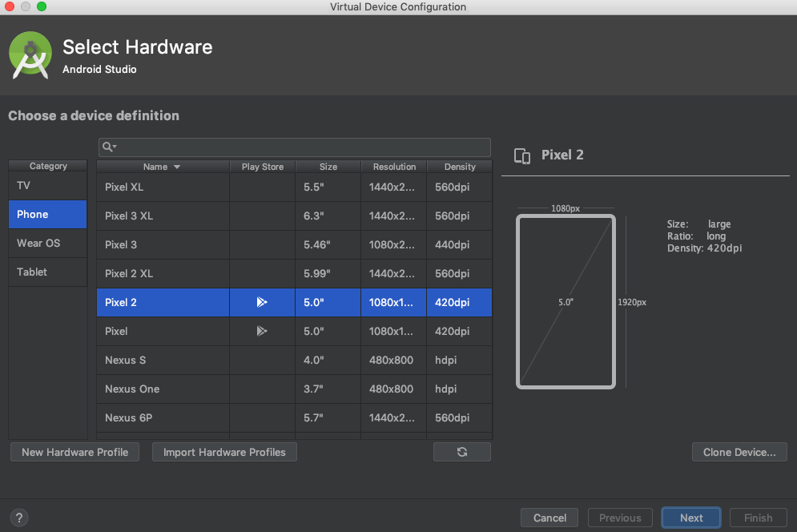Click the Finish button
The image size is (797, 532).
[x=758, y=518]
